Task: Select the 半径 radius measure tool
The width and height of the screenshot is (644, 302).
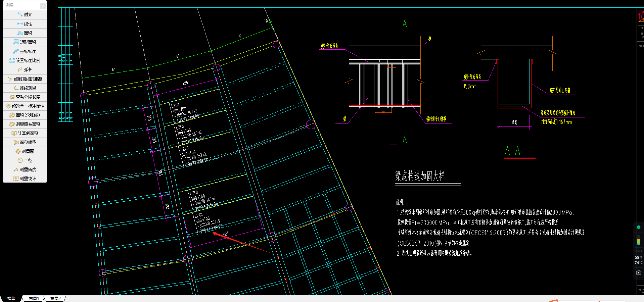Action: [25, 160]
